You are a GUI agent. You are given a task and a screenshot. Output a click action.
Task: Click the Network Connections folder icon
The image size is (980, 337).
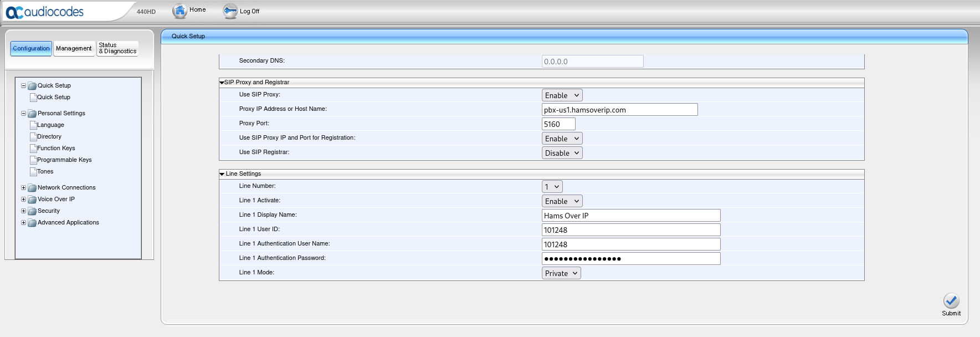(x=32, y=188)
